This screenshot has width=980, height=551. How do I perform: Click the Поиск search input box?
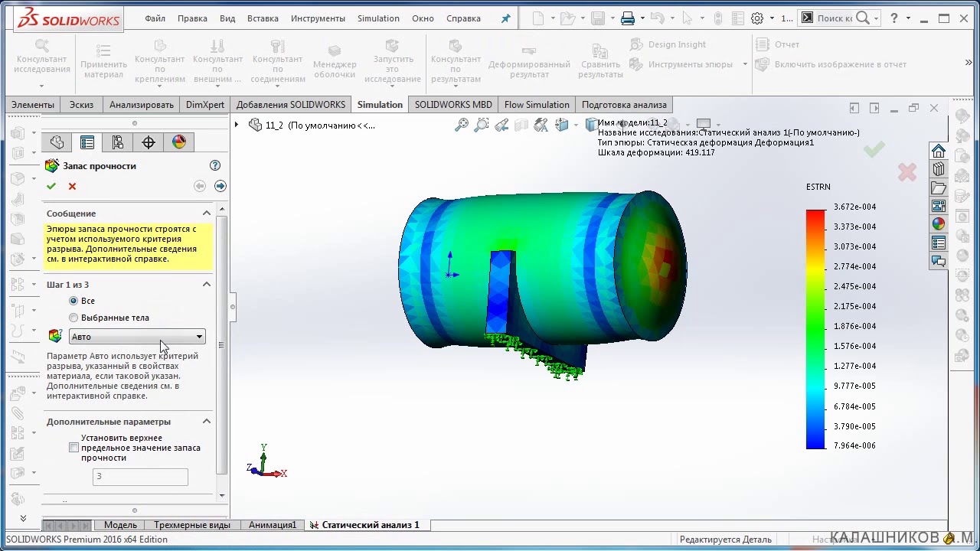tap(835, 18)
